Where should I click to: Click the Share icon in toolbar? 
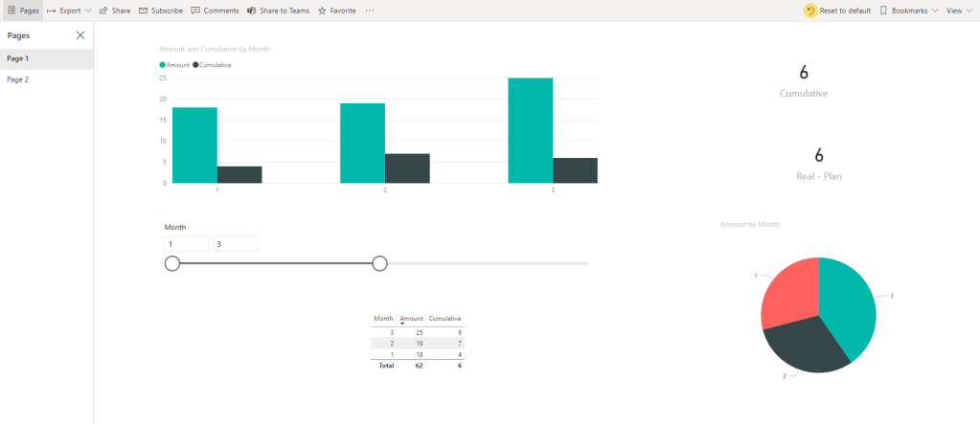[103, 11]
